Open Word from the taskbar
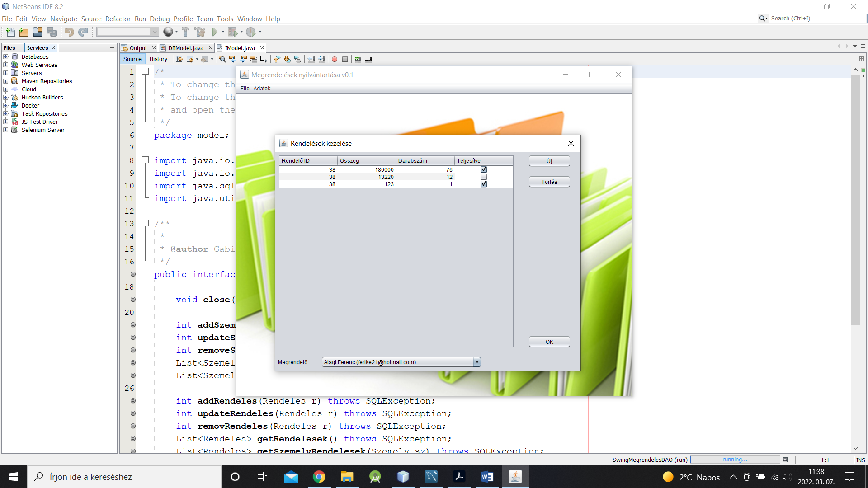This screenshot has height=488, width=868. [x=487, y=477]
